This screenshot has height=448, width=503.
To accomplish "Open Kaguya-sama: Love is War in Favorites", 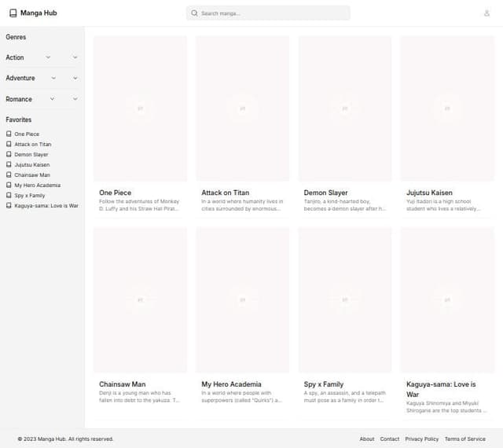I will coord(46,206).
